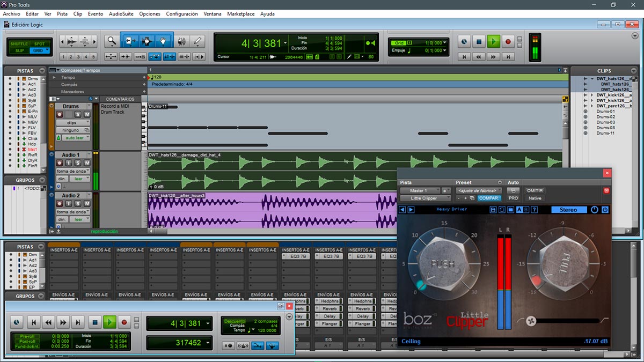This screenshot has height=362, width=644.
Task: Load next preset with right arrow in plugin
Action: (411, 210)
